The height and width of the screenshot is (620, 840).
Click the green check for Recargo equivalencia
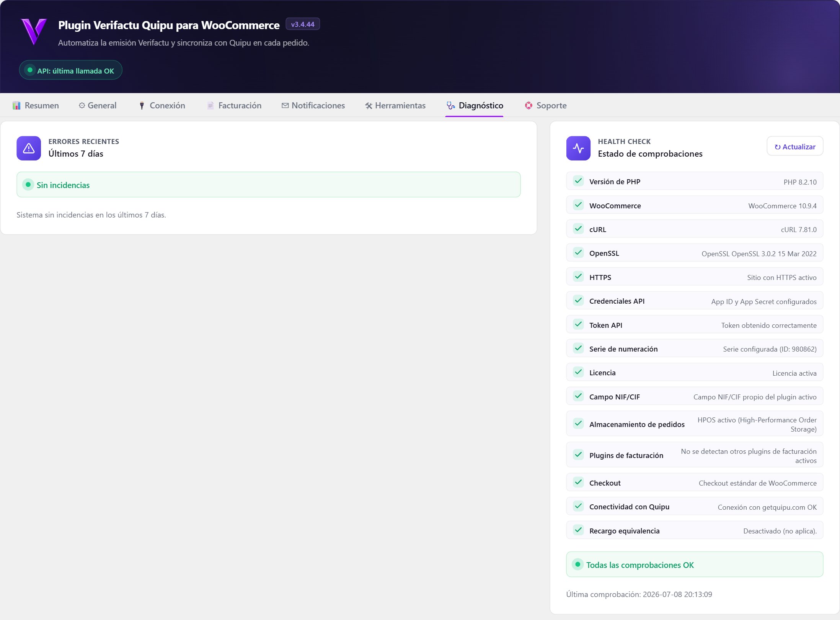(x=578, y=530)
